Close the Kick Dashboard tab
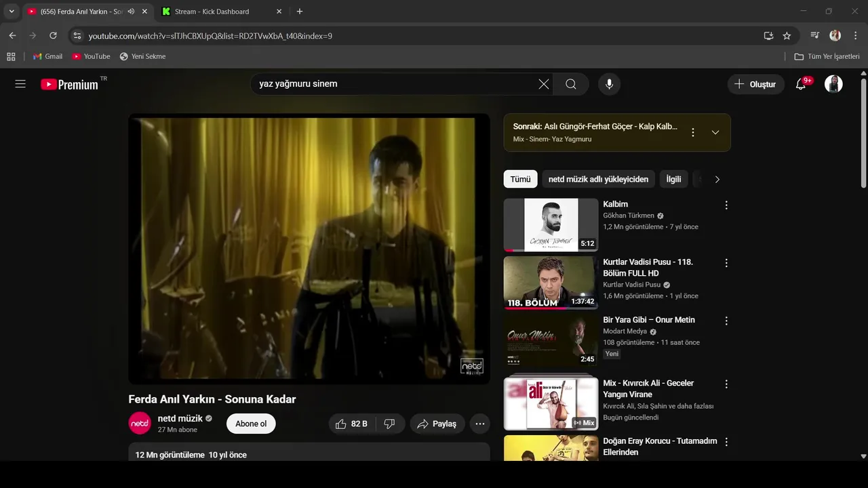This screenshot has height=488, width=868. click(x=279, y=12)
